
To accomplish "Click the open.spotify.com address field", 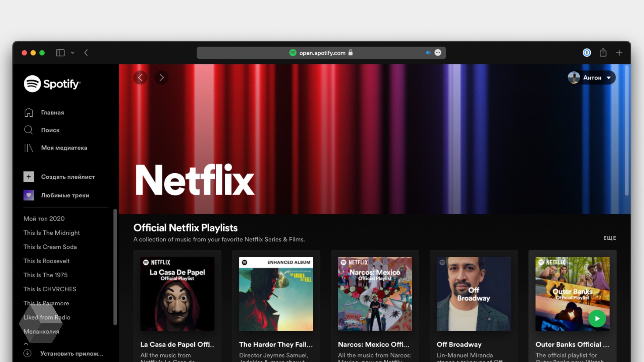I will 321,53.
